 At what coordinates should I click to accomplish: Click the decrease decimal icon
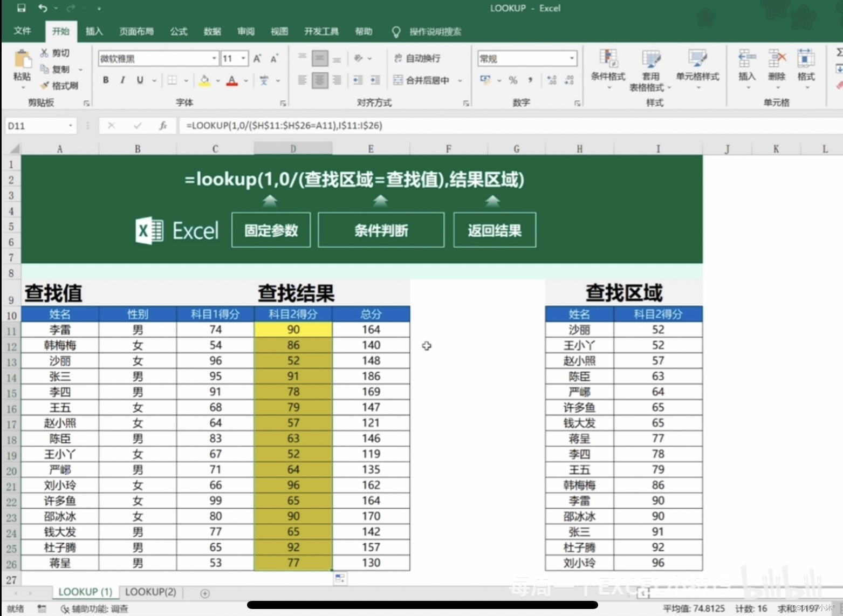pyautogui.click(x=569, y=80)
